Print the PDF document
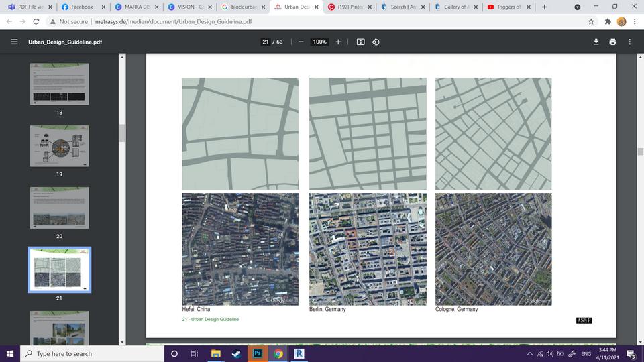Screen dimensions: 644x362 pyautogui.click(x=612, y=42)
